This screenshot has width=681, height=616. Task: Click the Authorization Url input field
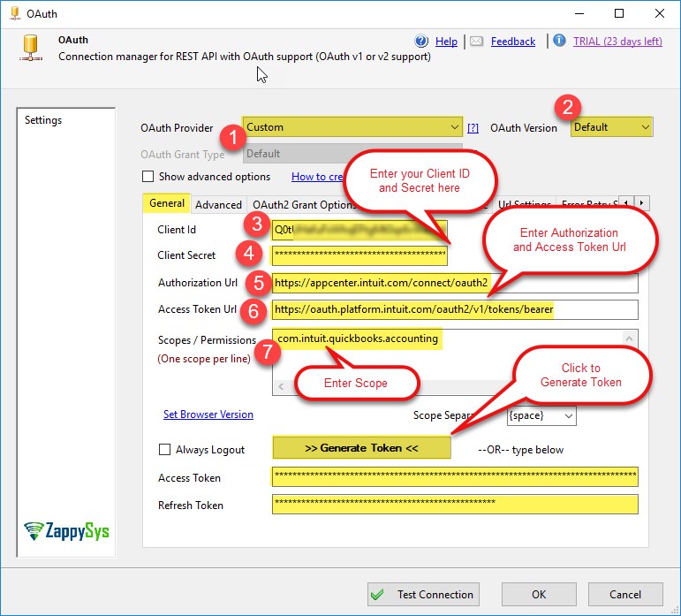[454, 283]
